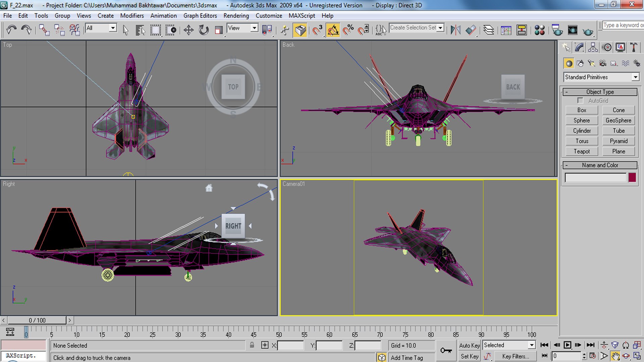The image size is (644, 362).
Task: Open the Key Filters dialog button
Action: (x=515, y=356)
